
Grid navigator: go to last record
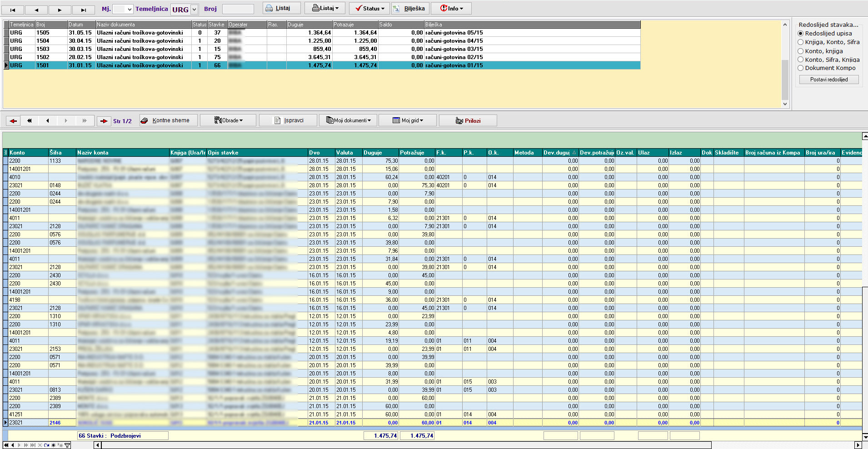point(33,445)
